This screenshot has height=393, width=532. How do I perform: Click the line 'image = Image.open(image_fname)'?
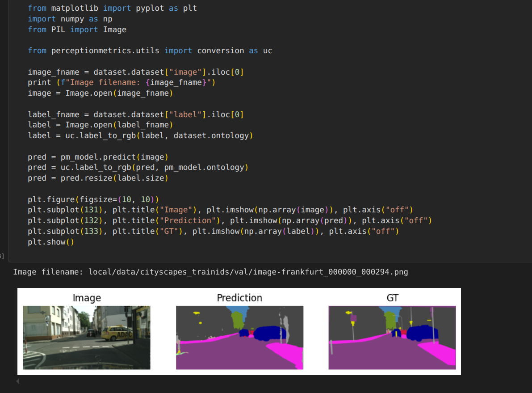(101, 93)
